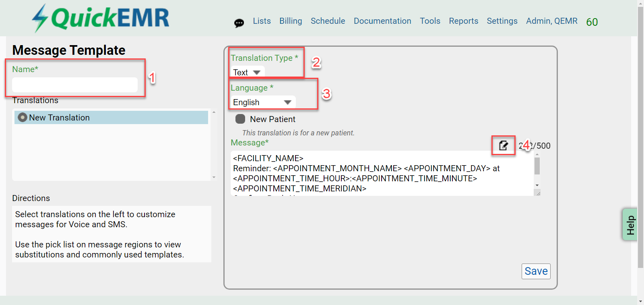The width and height of the screenshot is (644, 305).
Task: Click the Message textarea resize handle
Action: point(537,193)
